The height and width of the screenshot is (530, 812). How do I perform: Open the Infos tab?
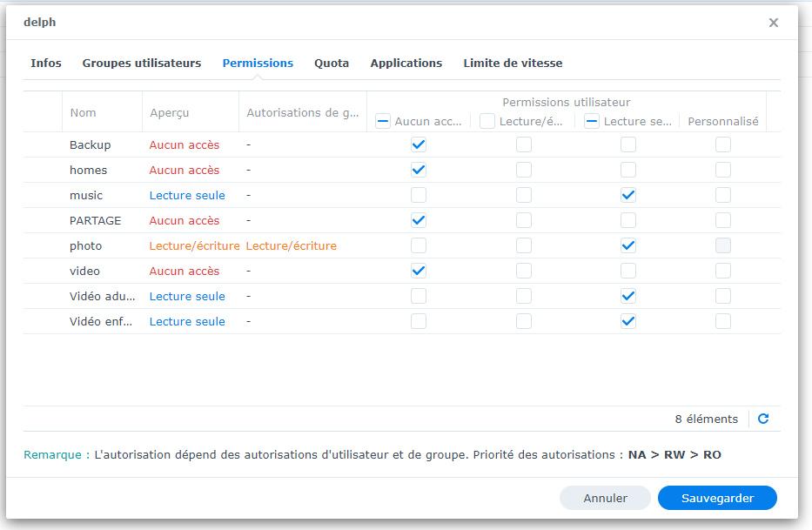pyautogui.click(x=46, y=64)
